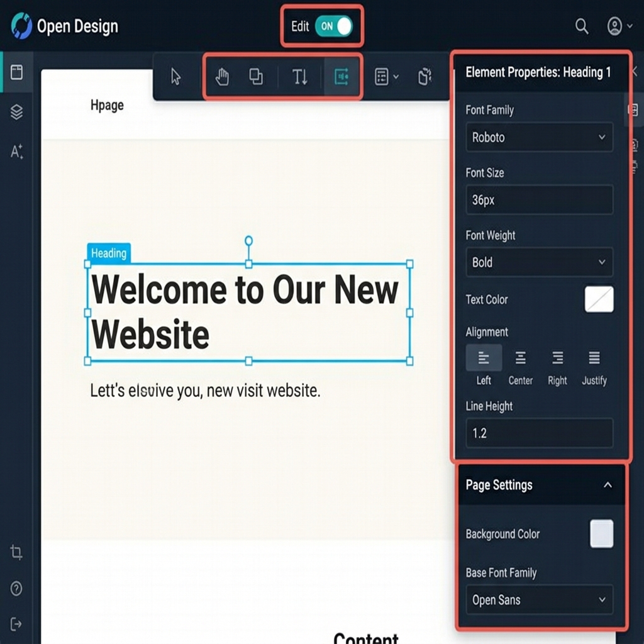The height and width of the screenshot is (644, 644).
Task: Toggle the Edit ON switch
Action: [x=333, y=26]
